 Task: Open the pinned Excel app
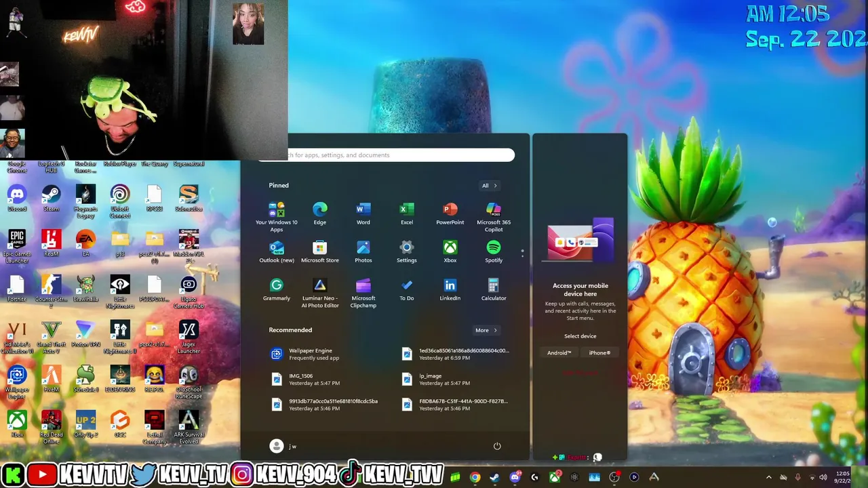tap(406, 213)
